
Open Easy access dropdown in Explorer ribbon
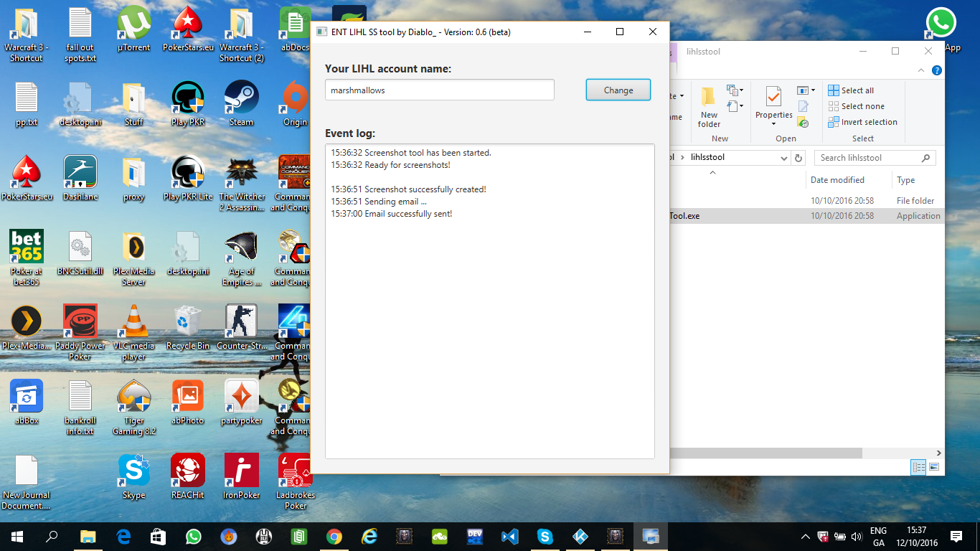pos(735,106)
